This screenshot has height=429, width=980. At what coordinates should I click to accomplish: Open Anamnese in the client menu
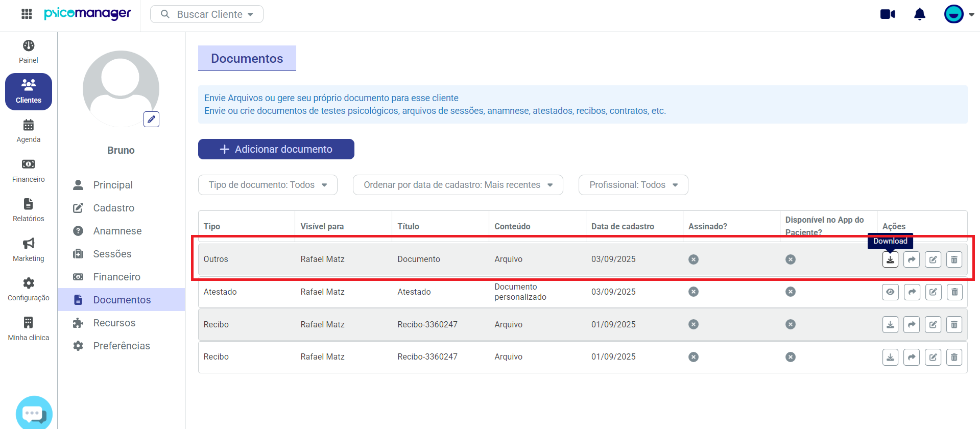(117, 231)
